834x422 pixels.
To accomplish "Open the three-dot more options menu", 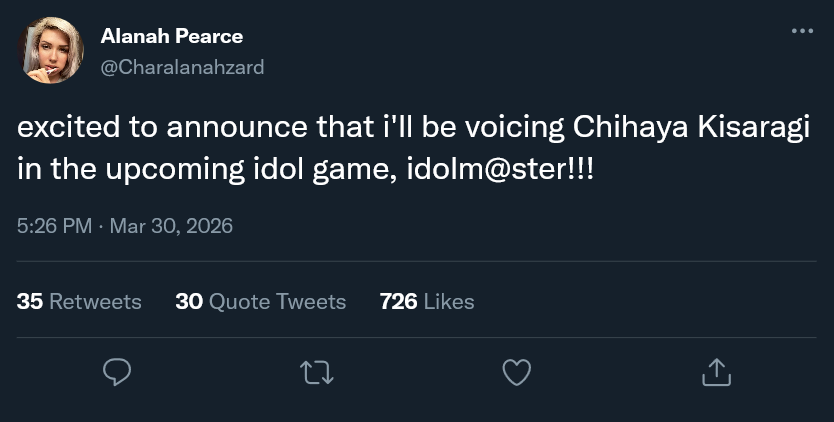I will (802, 31).
